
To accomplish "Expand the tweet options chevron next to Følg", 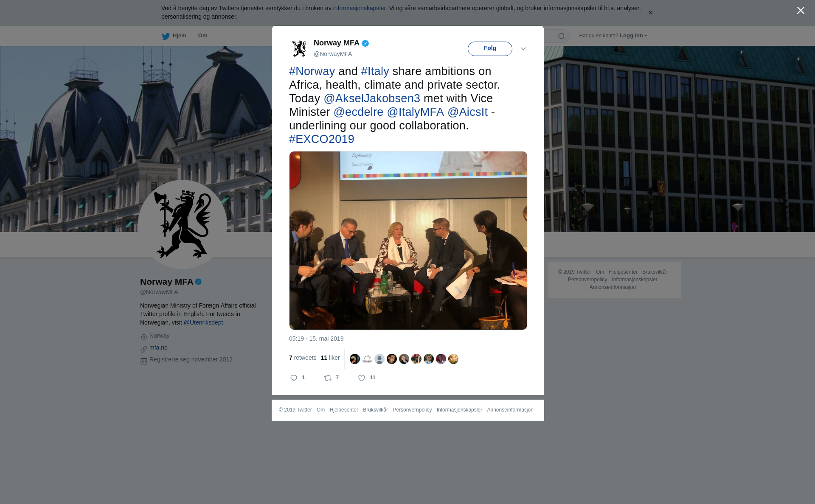I will tap(523, 49).
